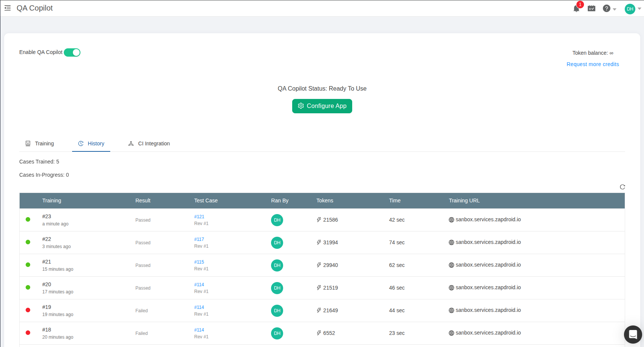Click DH avatar in training #20 row

[x=277, y=288]
